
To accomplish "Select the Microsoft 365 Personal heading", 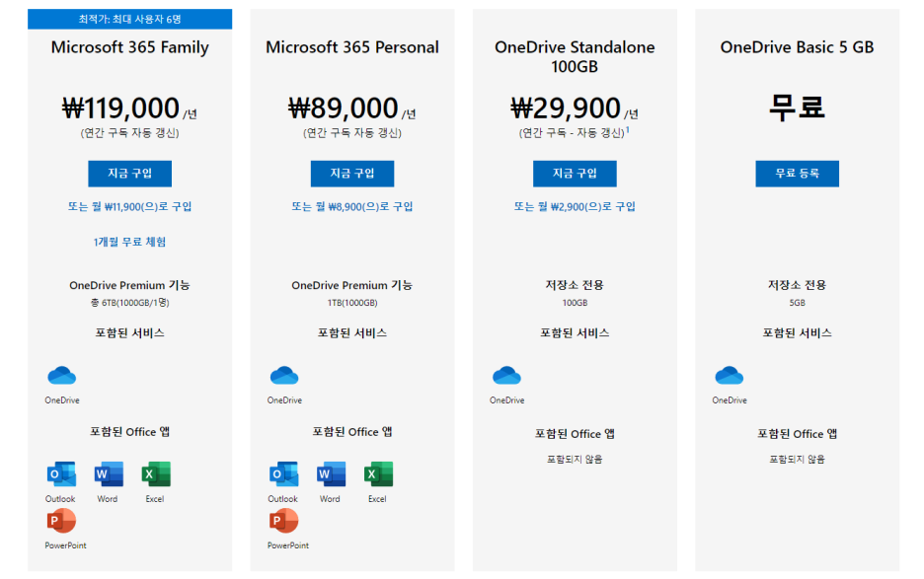I will point(352,47).
